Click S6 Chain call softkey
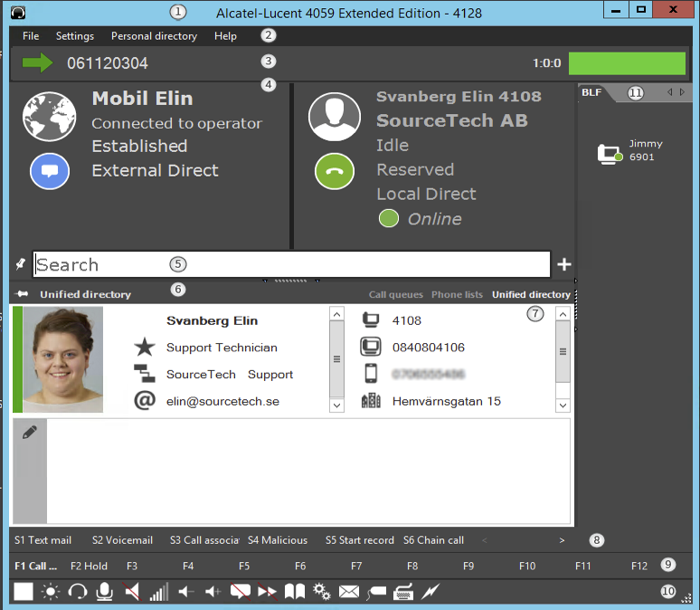Viewport: 700px width, 610px height. coord(433,540)
